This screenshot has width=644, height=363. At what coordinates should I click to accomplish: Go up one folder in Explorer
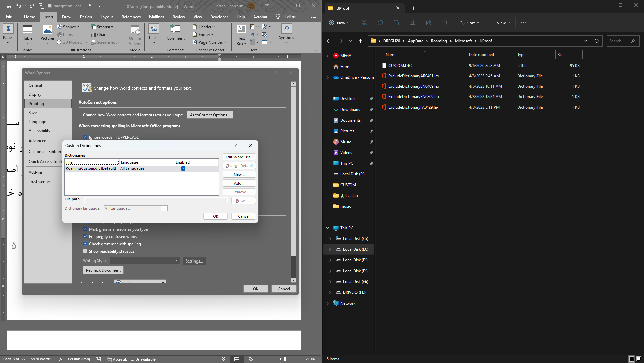[360, 41]
